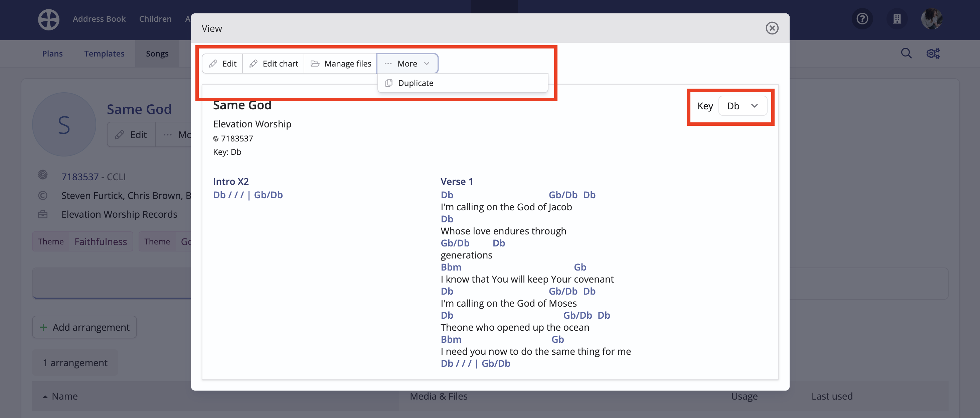Viewport: 980px width, 418px height.
Task: Click the Verse 1 section heading
Action: (x=457, y=182)
